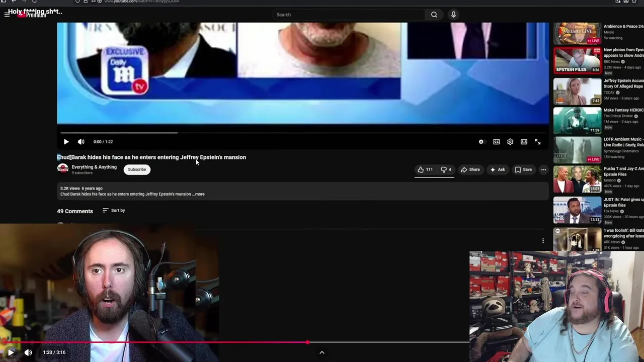Screen dimensions: 644x362
Task: Click title 'New photos from Epstein' video
Action: [x=623, y=53]
